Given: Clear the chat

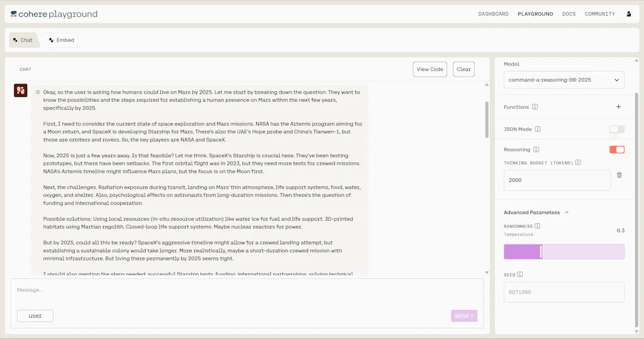Looking at the screenshot, I should 464,69.
